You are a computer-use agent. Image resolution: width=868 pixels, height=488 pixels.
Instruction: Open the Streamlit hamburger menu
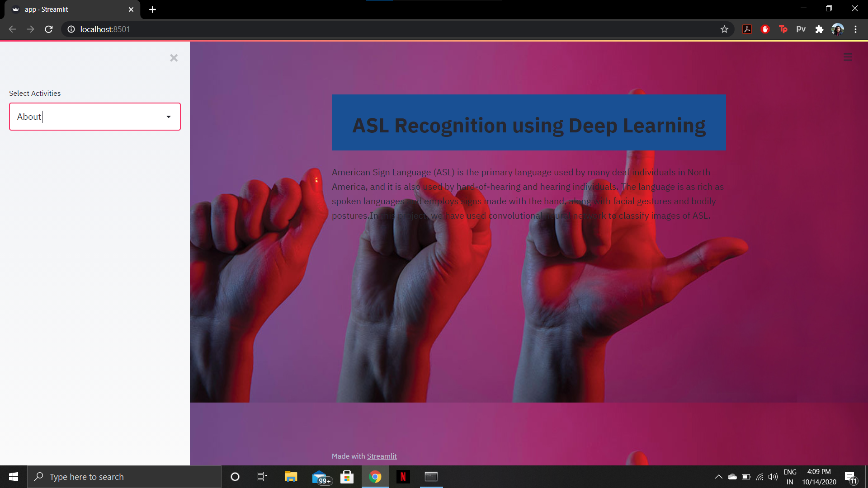[x=848, y=57]
